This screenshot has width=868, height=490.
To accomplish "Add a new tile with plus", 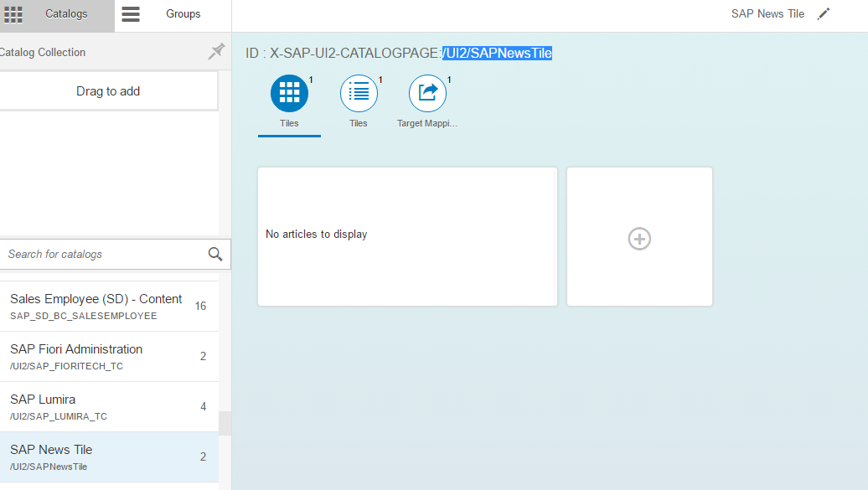I will pyautogui.click(x=639, y=237).
